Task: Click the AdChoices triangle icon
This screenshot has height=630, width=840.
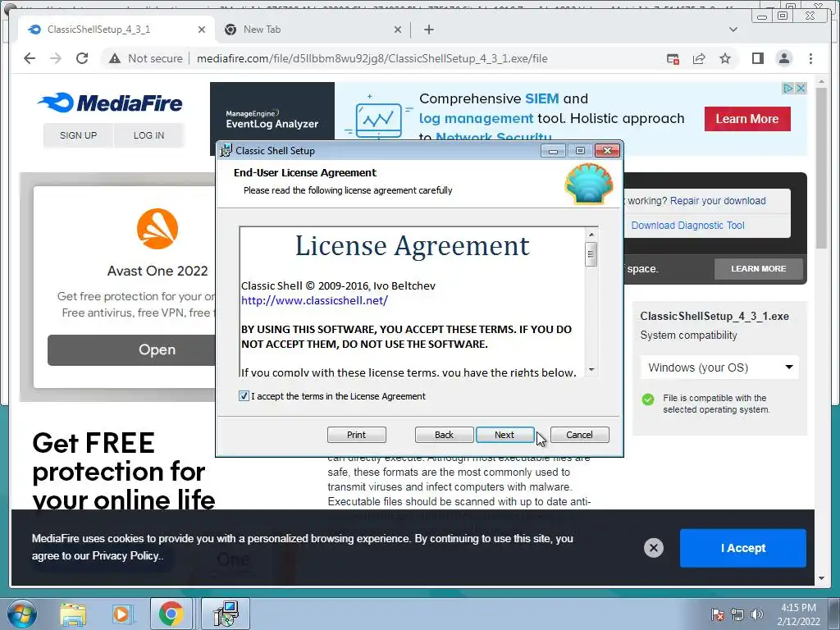Action: [788, 88]
